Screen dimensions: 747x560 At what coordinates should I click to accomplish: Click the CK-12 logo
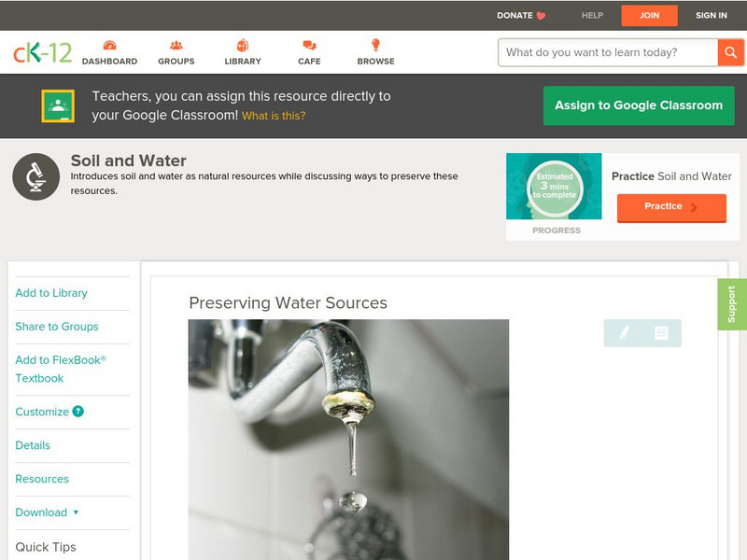(42, 52)
